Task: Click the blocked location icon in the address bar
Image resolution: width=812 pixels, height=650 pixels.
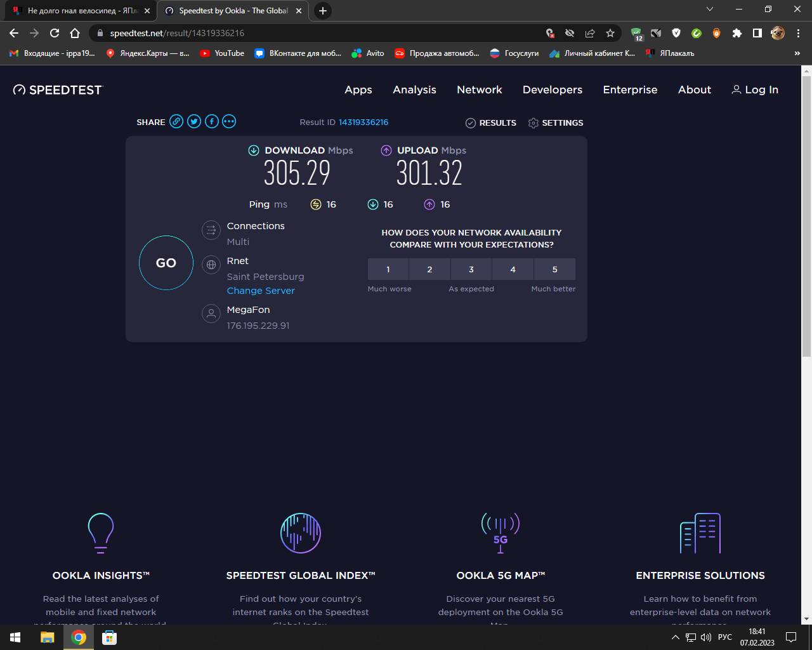Action: 550,33
